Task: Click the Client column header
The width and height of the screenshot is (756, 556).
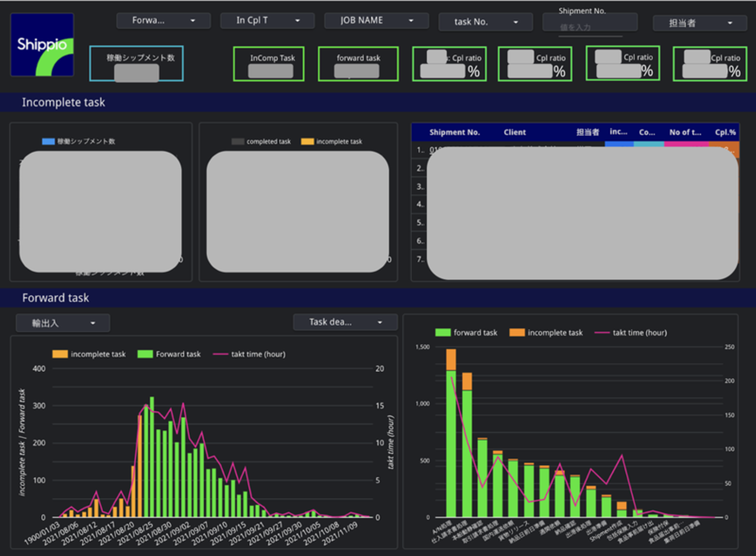Action: coord(514,132)
